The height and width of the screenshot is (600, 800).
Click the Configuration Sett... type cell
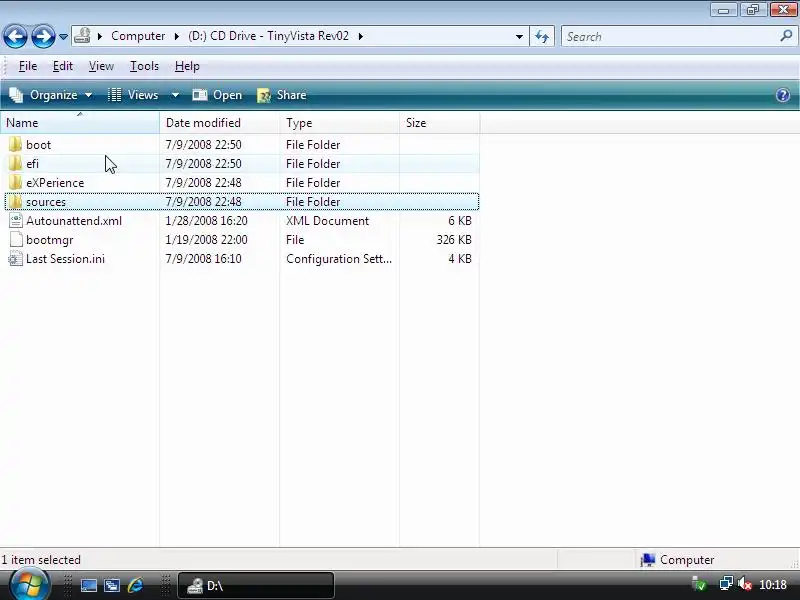tap(339, 259)
